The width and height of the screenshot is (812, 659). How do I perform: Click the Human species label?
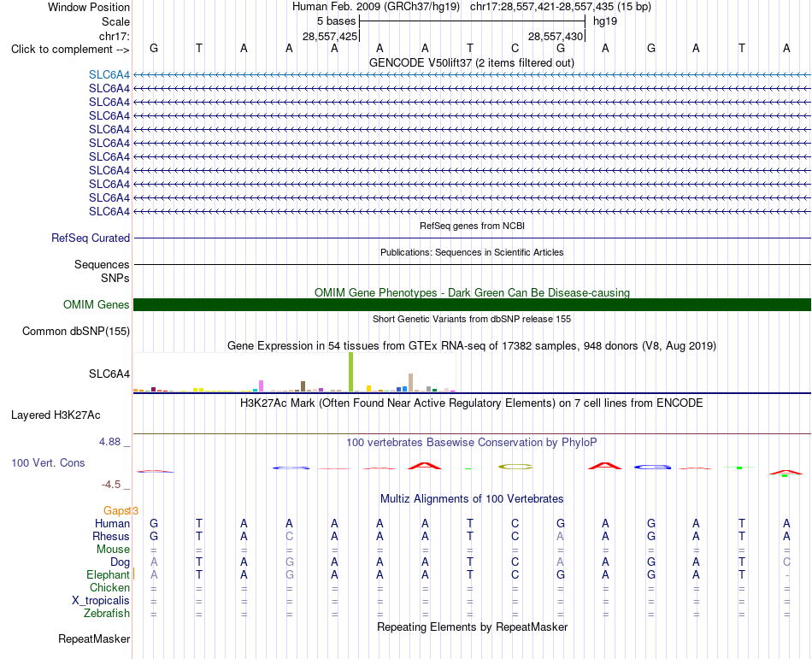coord(112,523)
